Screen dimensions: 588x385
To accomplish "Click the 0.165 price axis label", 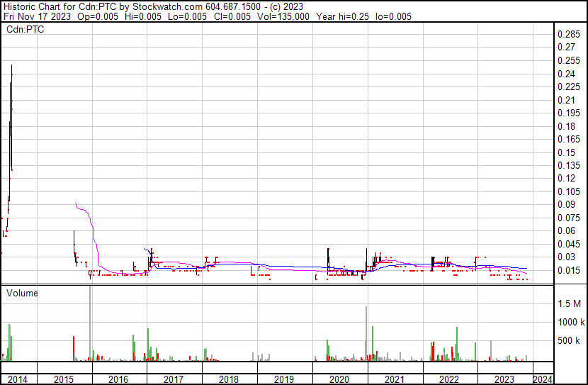I will 569,139.
